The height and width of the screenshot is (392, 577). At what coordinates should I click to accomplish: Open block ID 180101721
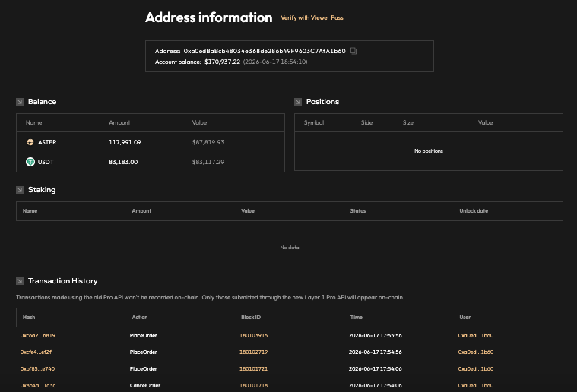click(x=254, y=368)
